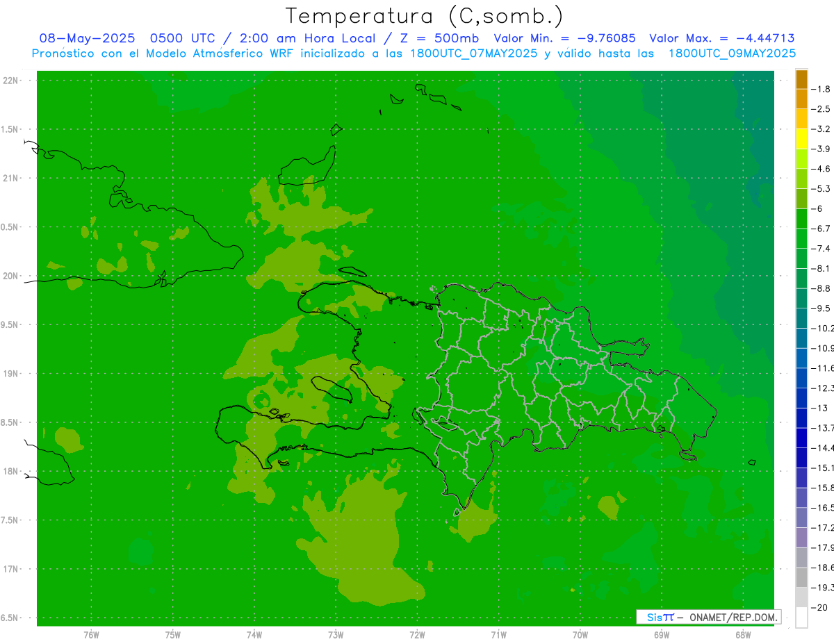The height and width of the screenshot is (644, 834).
Task: Click the '-9.5' color scale label
Action: click(821, 308)
